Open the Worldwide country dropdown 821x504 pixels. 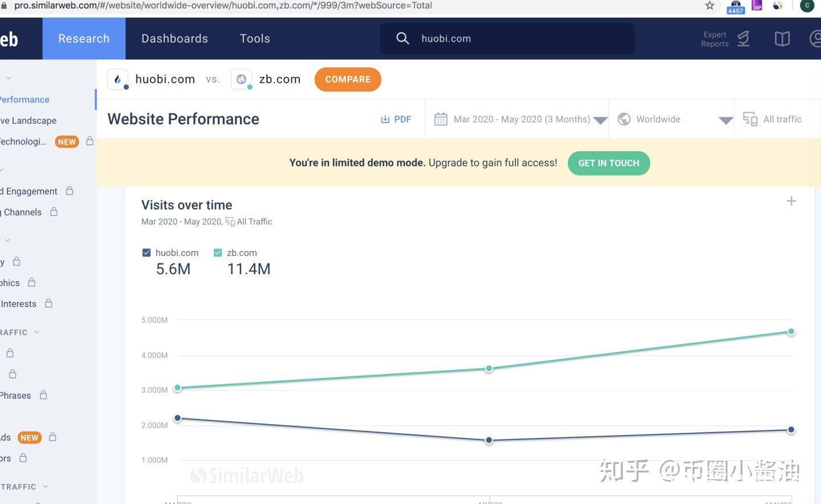[726, 120]
